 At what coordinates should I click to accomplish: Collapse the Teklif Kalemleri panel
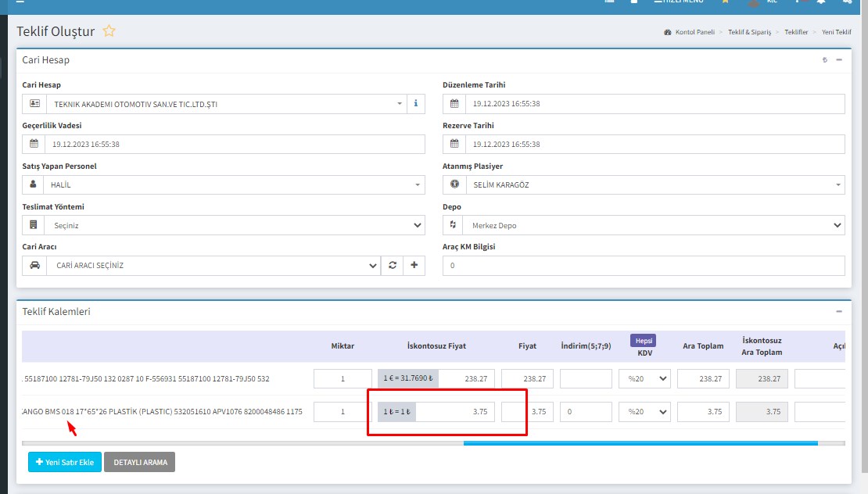click(x=839, y=311)
